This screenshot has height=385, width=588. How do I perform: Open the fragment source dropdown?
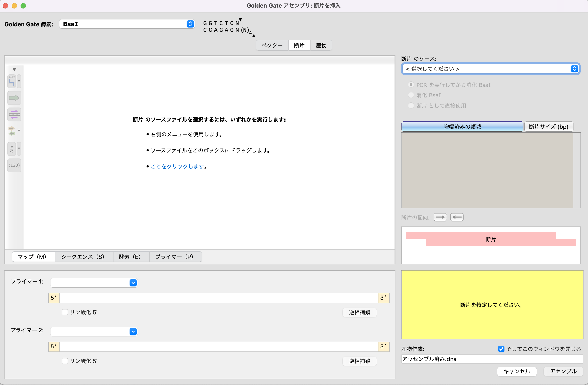point(490,69)
